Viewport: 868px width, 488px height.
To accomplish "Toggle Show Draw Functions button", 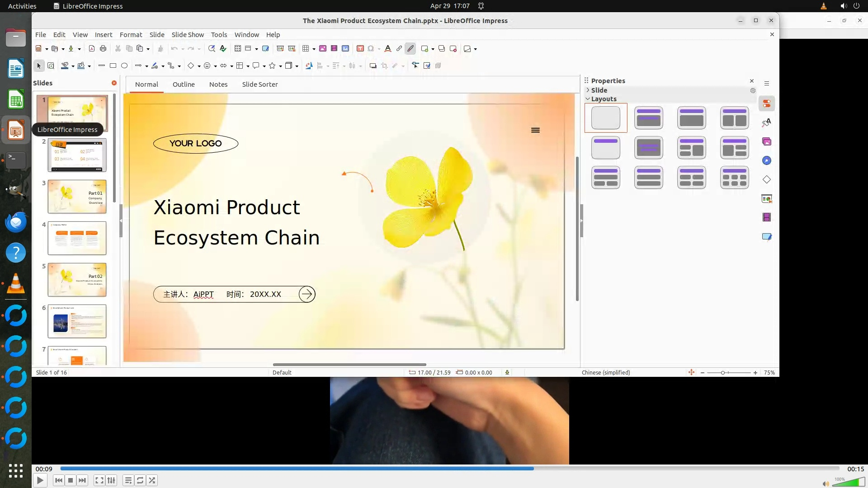I will [410, 49].
